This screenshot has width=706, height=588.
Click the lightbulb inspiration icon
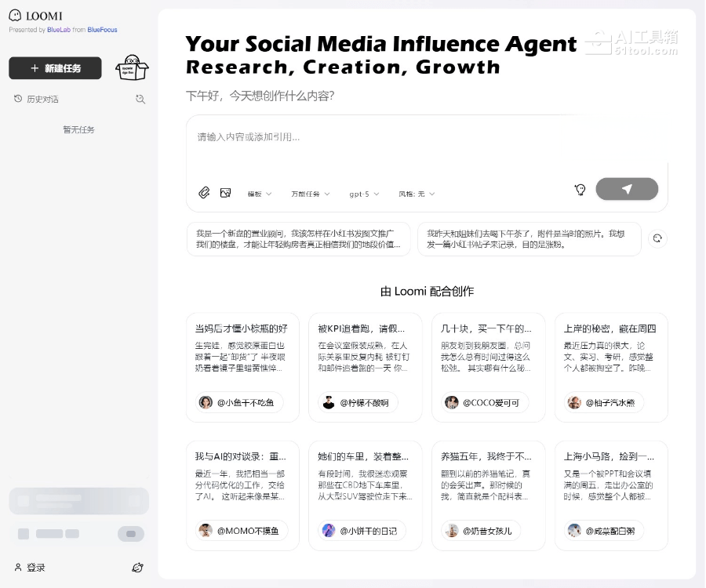[580, 190]
